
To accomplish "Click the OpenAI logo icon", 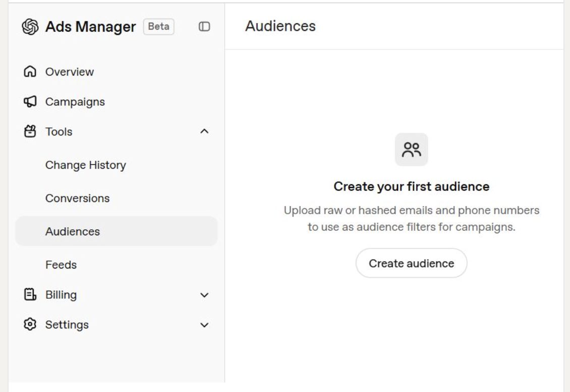I will point(30,27).
